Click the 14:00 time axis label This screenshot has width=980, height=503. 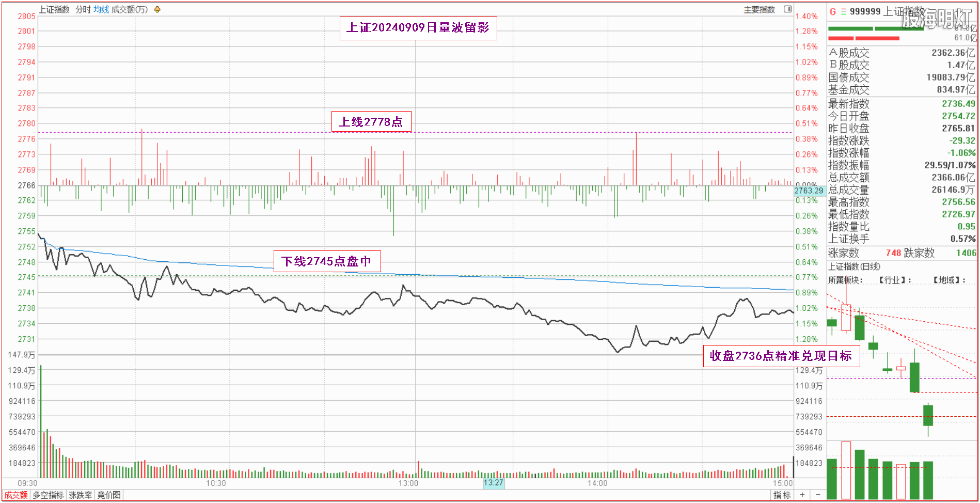597,483
